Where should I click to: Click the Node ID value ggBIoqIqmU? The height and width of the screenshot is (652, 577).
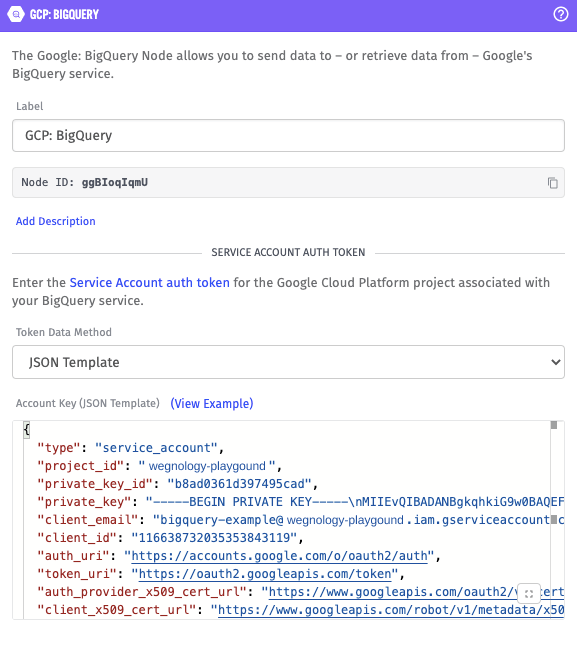[x=115, y=183]
